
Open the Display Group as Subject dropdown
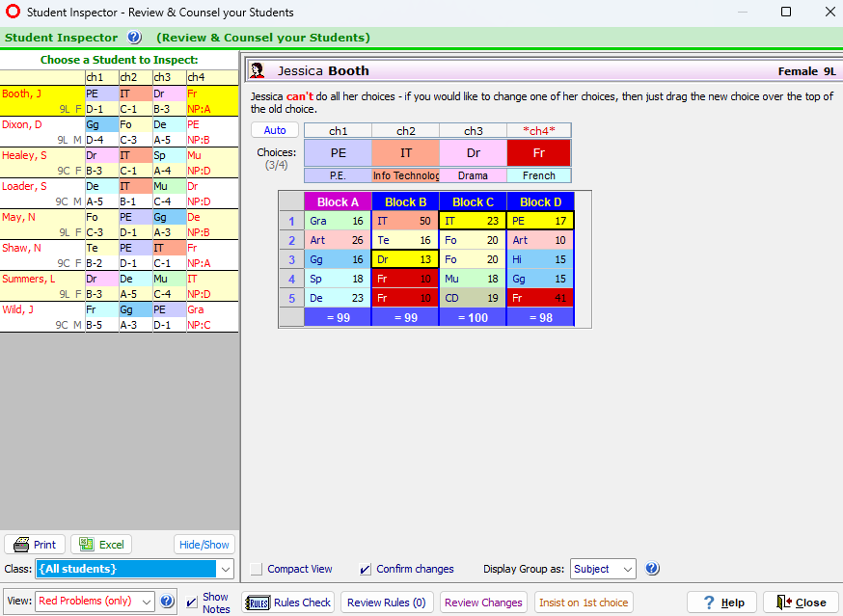(x=603, y=569)
